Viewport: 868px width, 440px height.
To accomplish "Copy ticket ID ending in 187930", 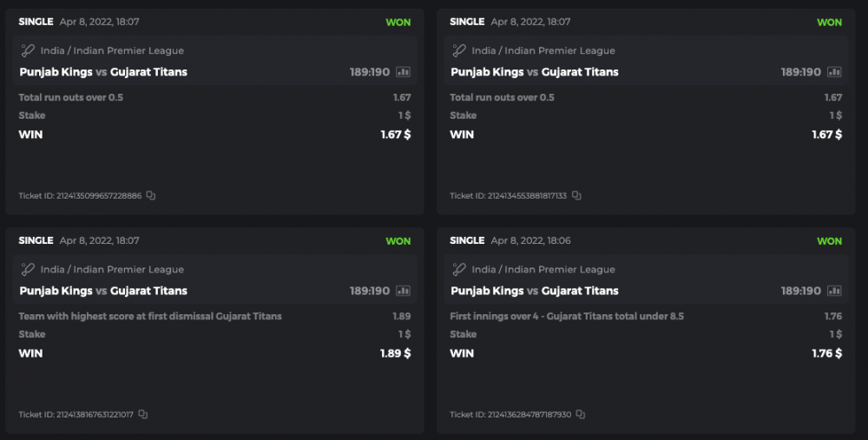I will [581, 415].
